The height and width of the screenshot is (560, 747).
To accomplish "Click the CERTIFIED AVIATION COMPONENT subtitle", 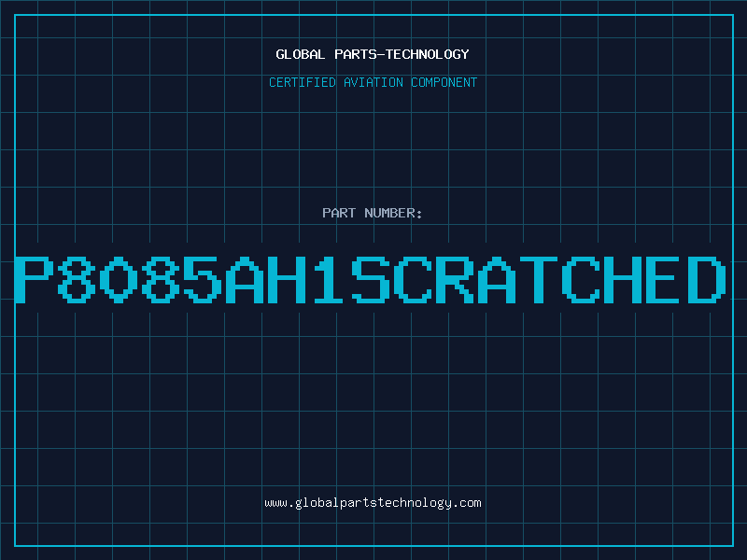I will point(373,82).
